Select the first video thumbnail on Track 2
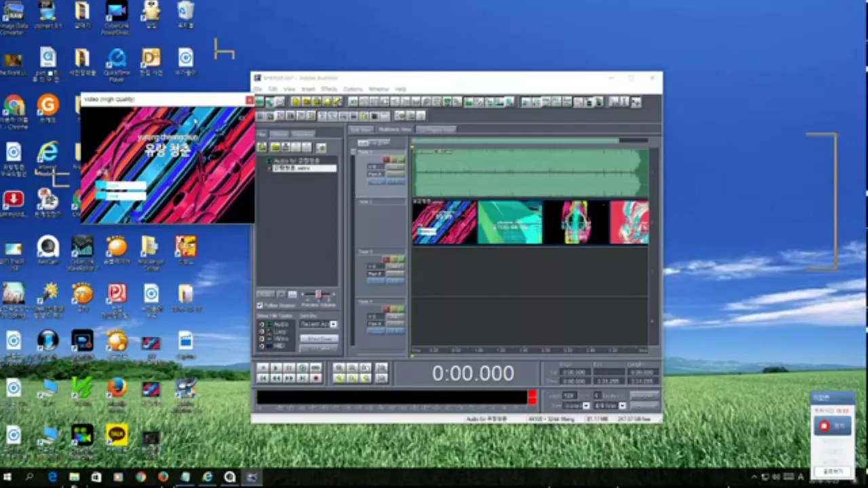The height and width of the screenshot is (488, 868). point(444,222)
